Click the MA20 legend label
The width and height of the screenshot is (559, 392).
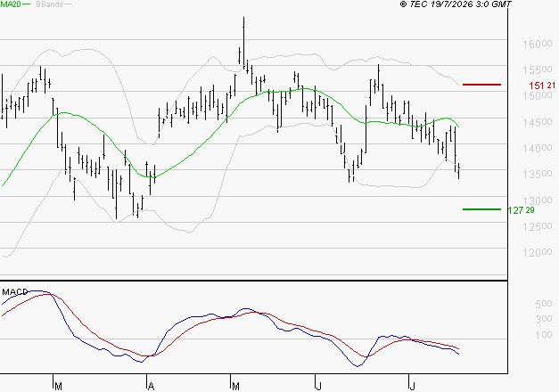(x=11, y=4)
